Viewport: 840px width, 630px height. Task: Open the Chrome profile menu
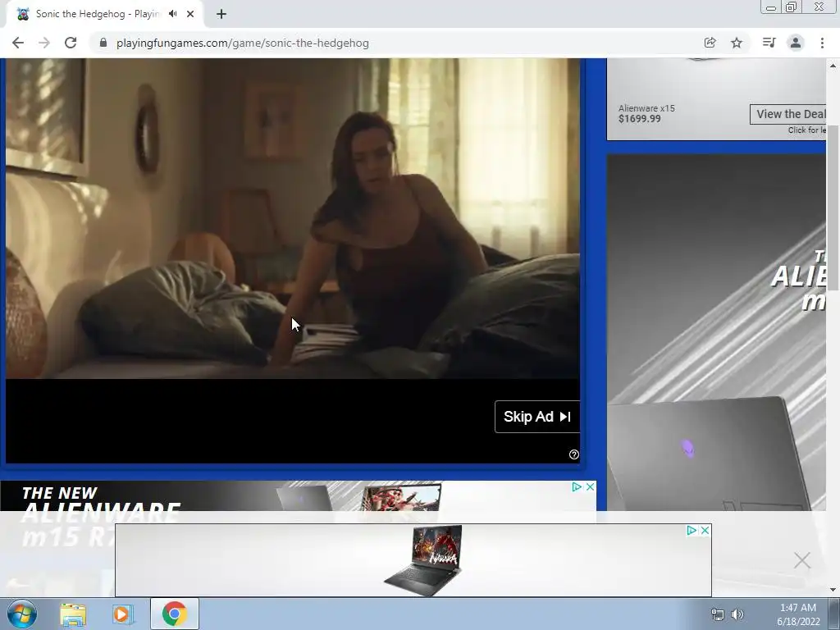[x=796, y=43]
